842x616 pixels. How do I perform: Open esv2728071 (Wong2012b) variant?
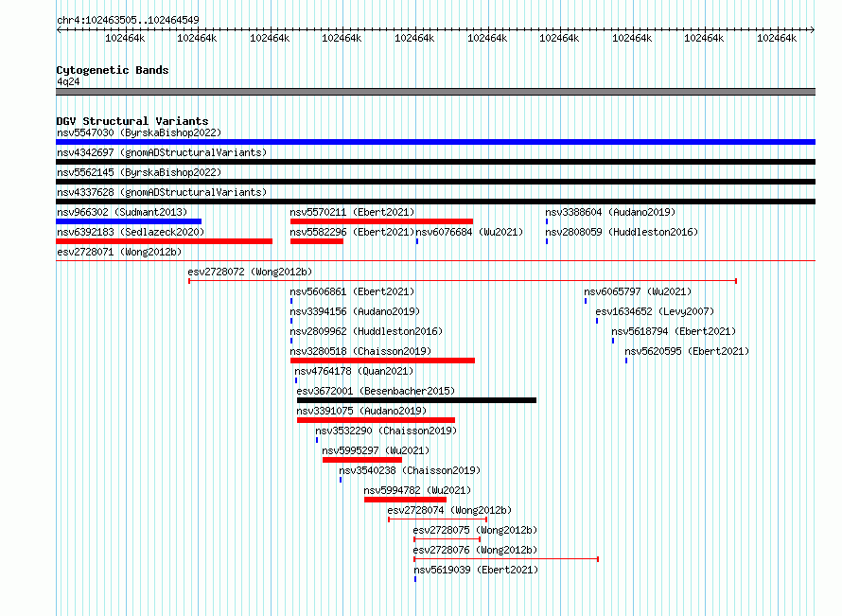coord(119,252)
